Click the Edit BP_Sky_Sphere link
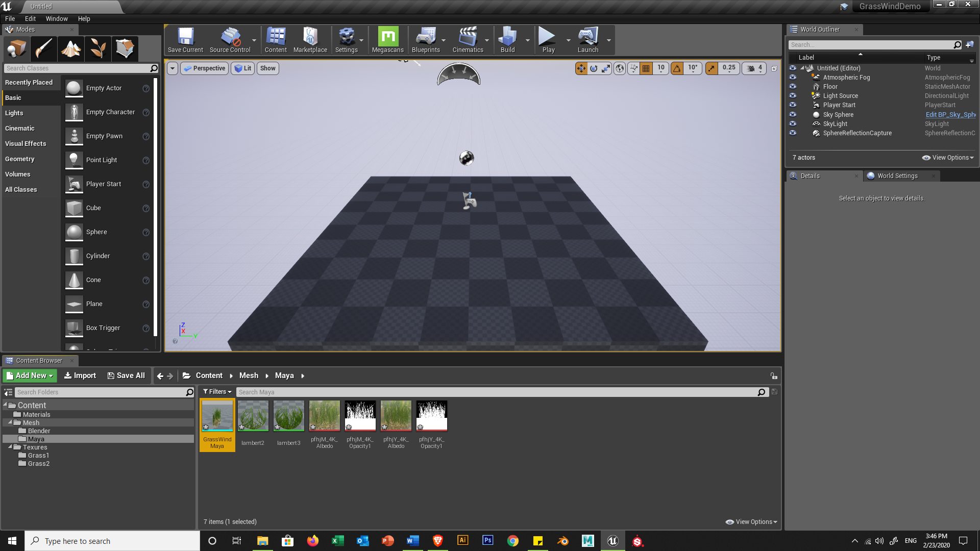Viewport: 980px width, 551px height. tap(950, 115)
